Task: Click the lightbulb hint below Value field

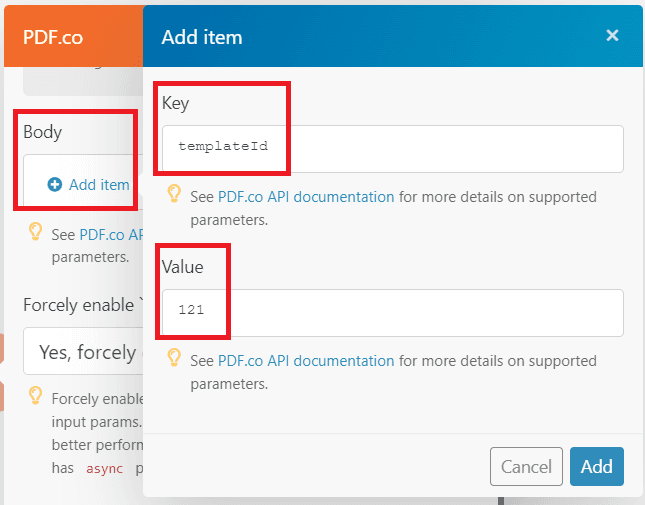Action: click(174, 358)
